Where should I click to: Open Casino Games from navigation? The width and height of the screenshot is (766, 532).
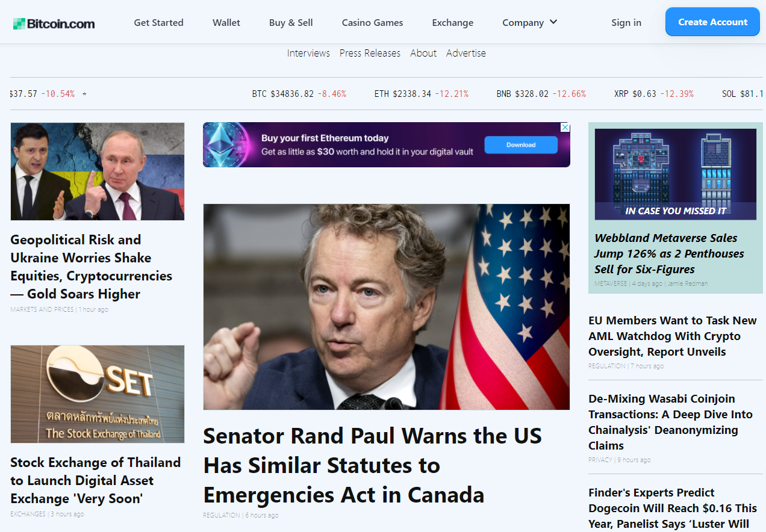(372, 22)
